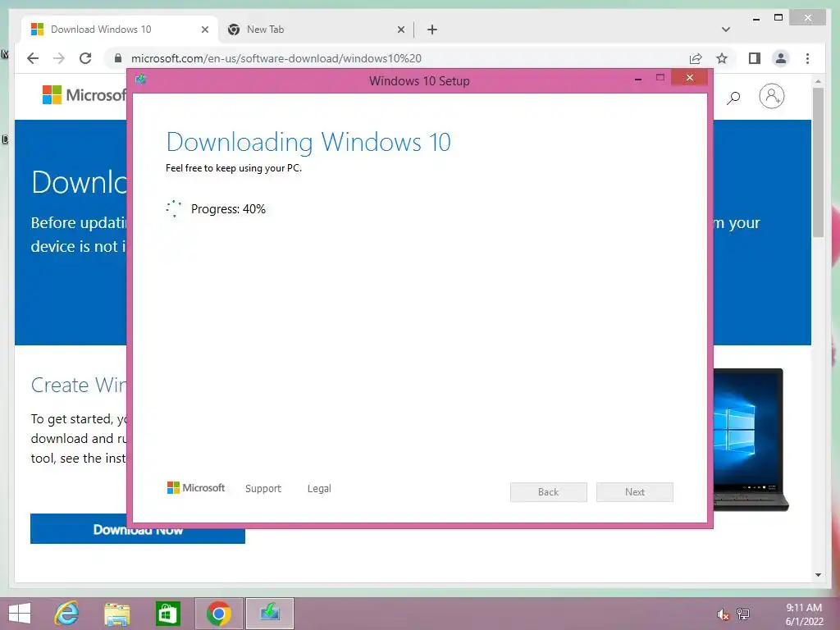Click the Chrome forward arrow

coord(59,58)
